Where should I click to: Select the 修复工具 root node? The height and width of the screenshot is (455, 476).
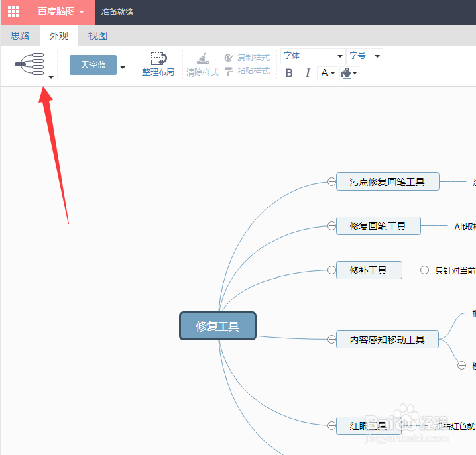[x=218, y=326]
